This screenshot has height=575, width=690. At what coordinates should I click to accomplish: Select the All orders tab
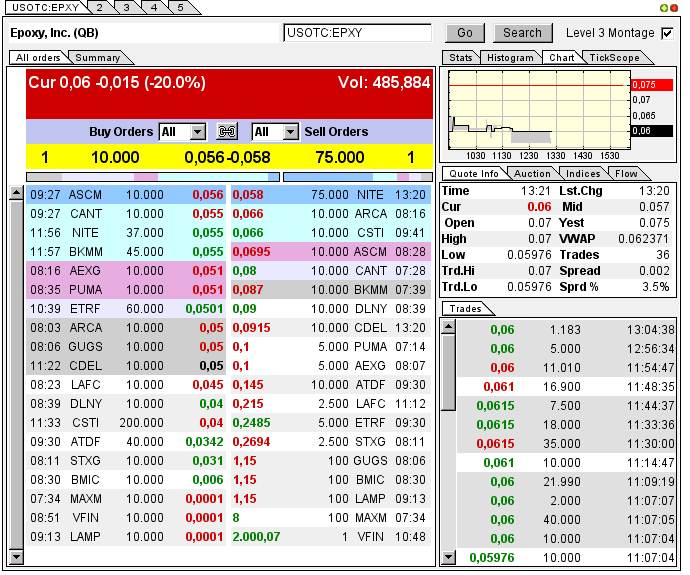pos(38,58)
